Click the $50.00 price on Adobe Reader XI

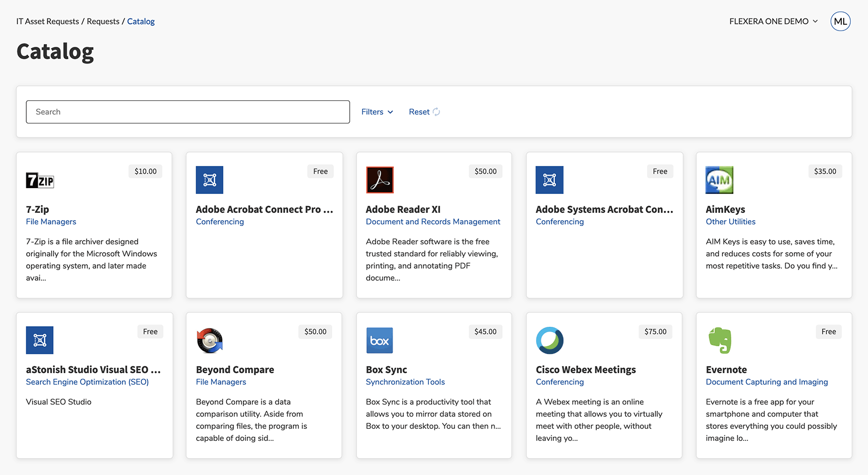pyautogui.click(x=485, y=171)
